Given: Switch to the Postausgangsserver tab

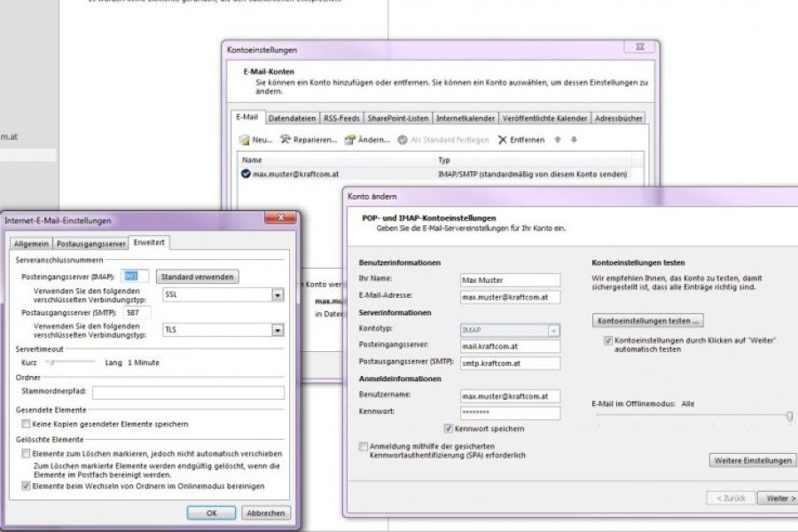Looking at the screenshot, I should [x=91, y=244].
